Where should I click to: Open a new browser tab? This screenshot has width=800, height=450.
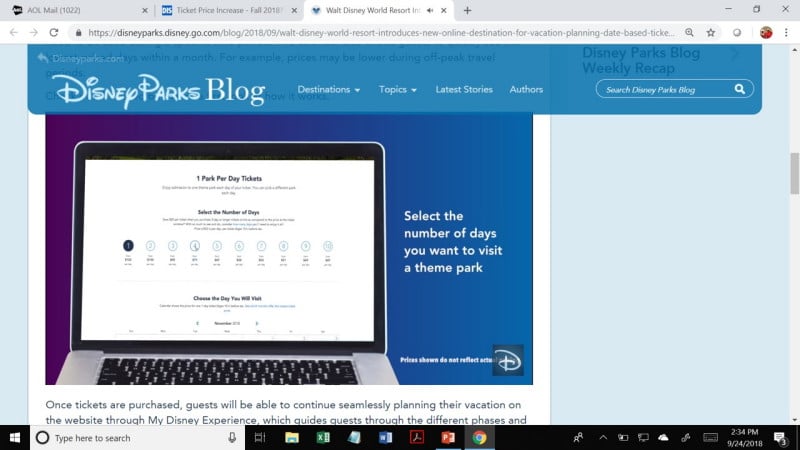click(x=467, y=10)
